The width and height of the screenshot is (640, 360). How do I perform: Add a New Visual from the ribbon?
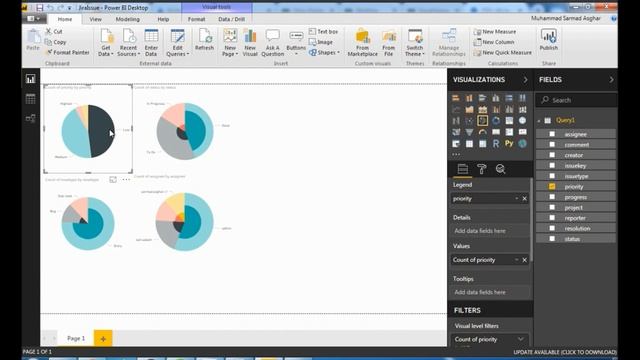click(250, 42)
